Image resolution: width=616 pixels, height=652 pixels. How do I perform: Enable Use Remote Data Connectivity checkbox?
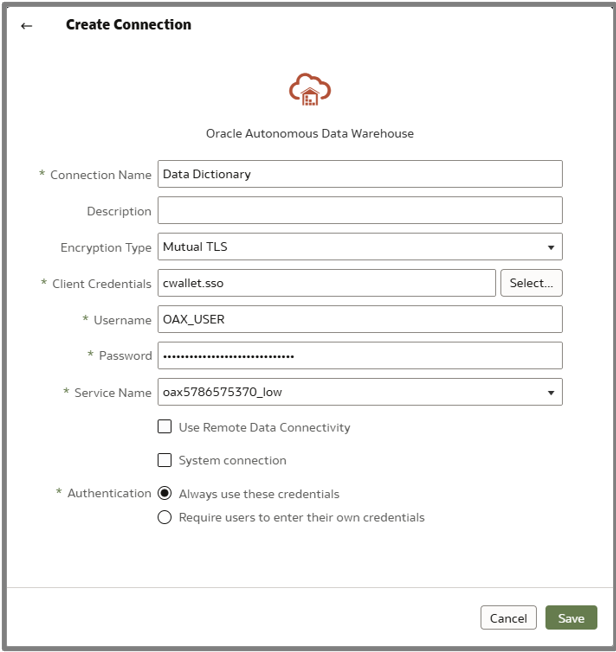coord(165,427)
